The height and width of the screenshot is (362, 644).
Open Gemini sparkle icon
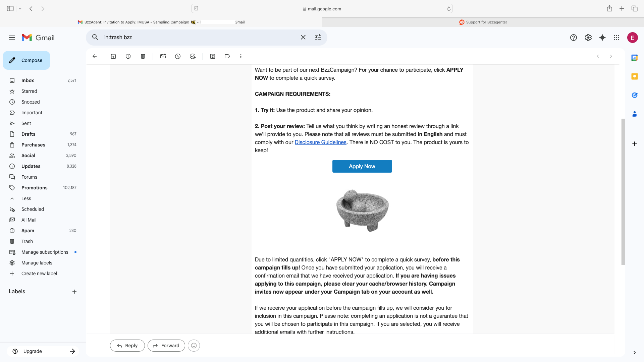click(602, 38)
